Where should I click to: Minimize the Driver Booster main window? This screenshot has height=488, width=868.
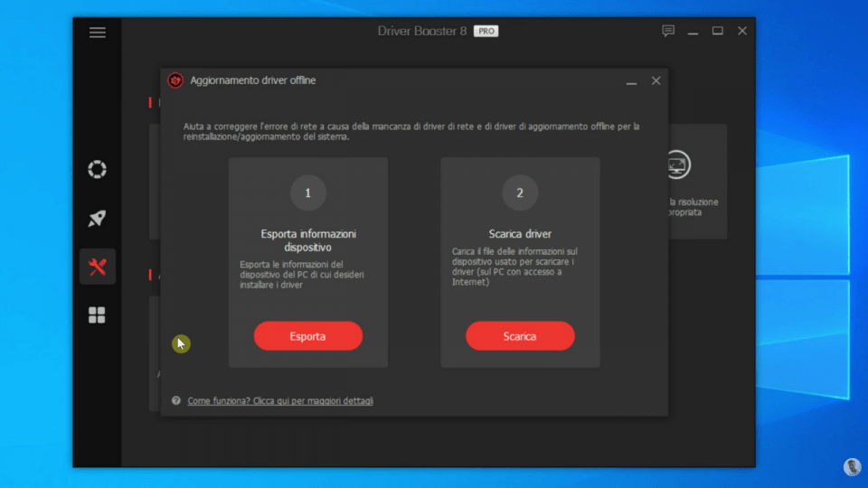pyautogui.click(x=693, y=33)
